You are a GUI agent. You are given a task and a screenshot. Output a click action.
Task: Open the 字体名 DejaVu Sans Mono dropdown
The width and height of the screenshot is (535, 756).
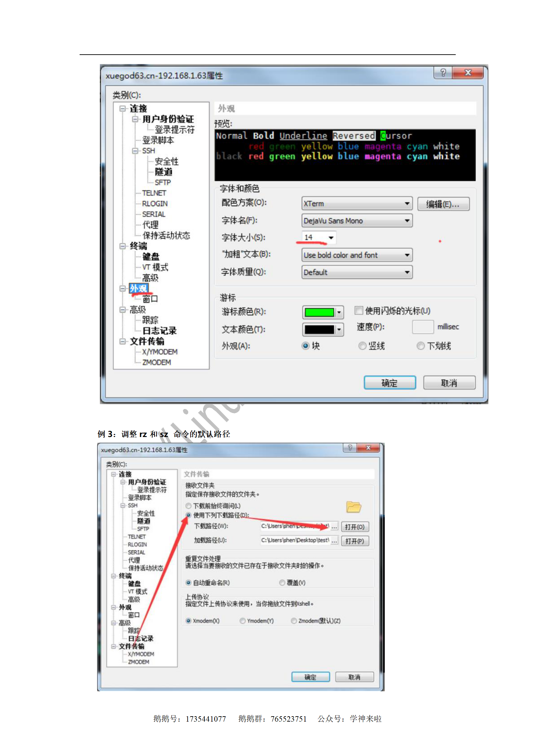click(x=357, y=221)
